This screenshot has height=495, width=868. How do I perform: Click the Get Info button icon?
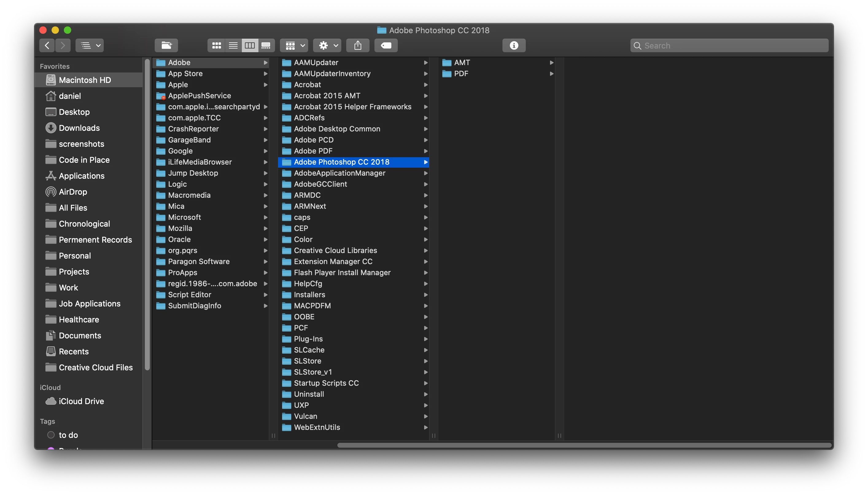514,45
